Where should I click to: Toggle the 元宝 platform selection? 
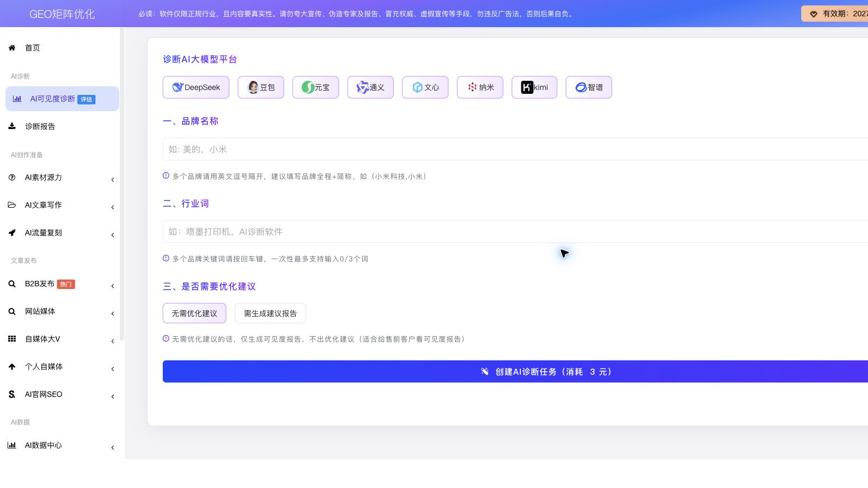point(316,87)
